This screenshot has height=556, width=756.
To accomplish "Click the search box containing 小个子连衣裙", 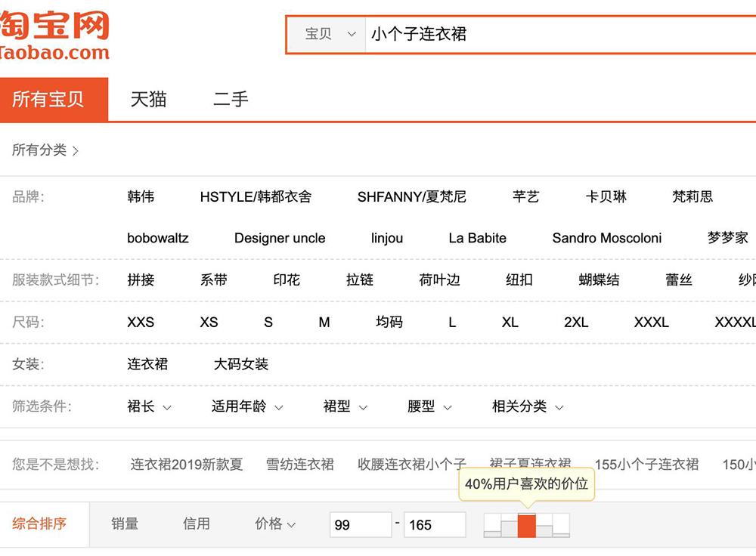I will [559, 35].
